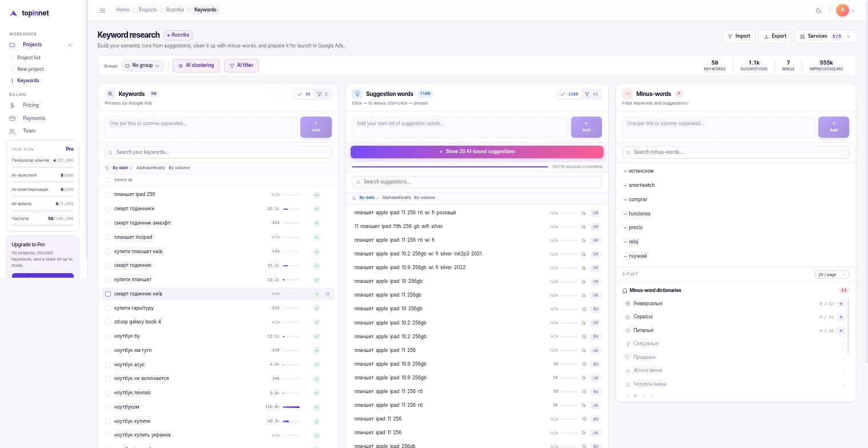Check the ноутбук купити checkbox

point(108,421)
